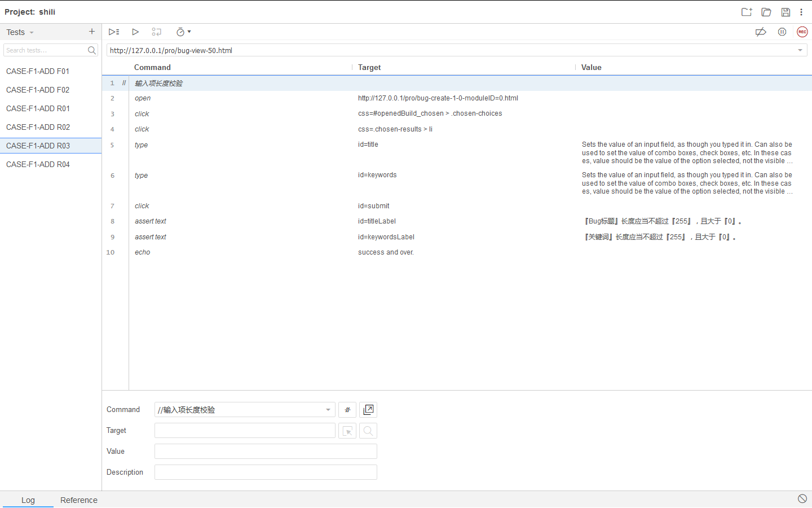The height and width of the screenshot is (508, 812).
Task: Open the overflow options menu
Action: [x=801, y=11]
